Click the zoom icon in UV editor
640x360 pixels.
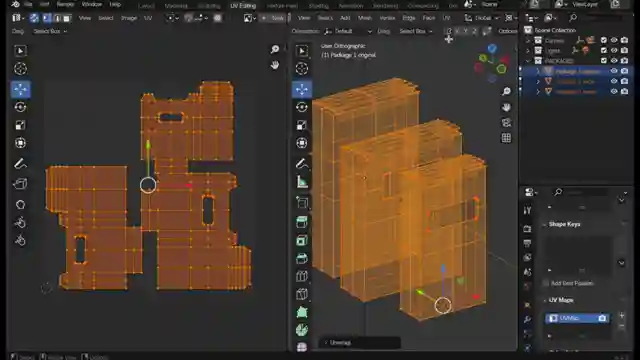pyautogui.click(x=275, y=49)
